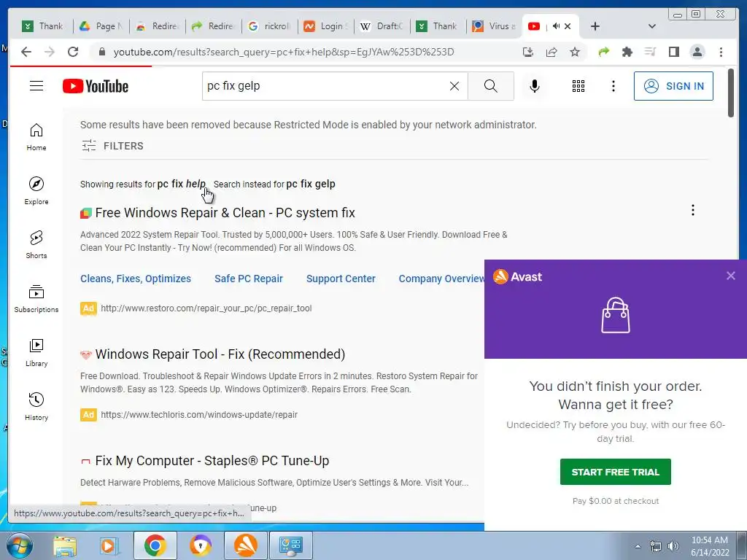Screen dimensions: 747x560
Task: Click the techloris.com ad URL
Action: pos(199,415)
